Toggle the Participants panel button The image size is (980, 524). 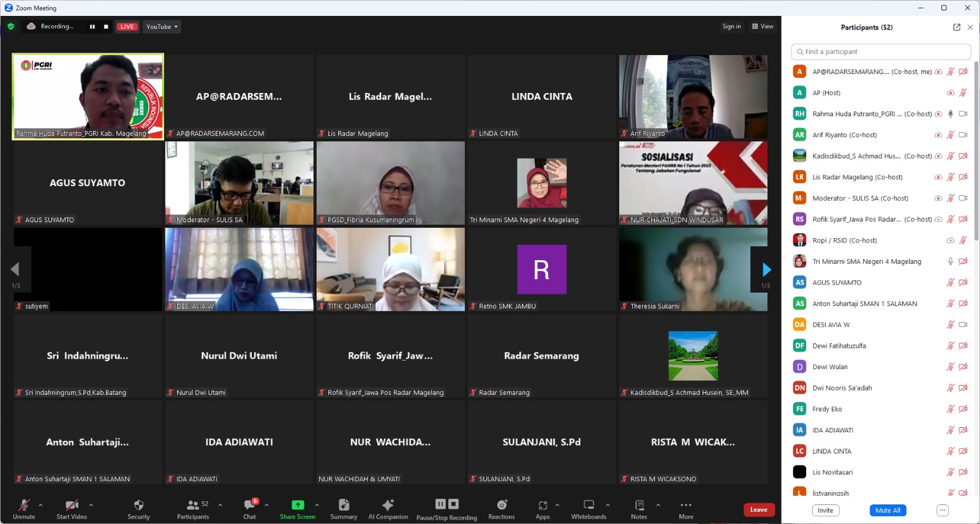pos(193,508)
